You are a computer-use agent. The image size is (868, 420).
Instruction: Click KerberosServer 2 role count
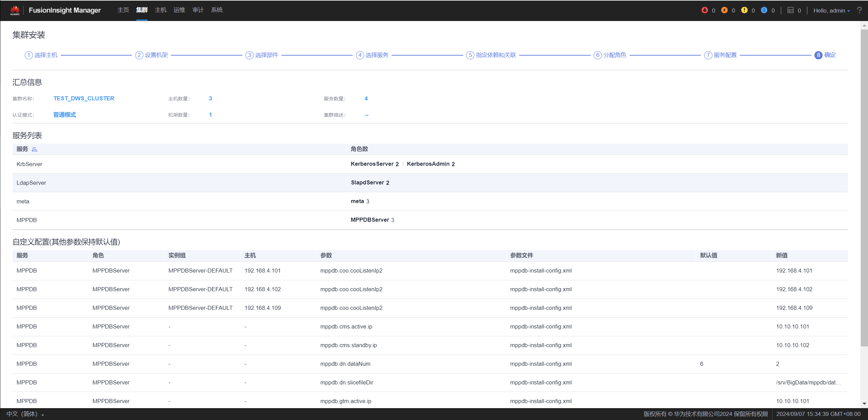[x=374, y=164]
